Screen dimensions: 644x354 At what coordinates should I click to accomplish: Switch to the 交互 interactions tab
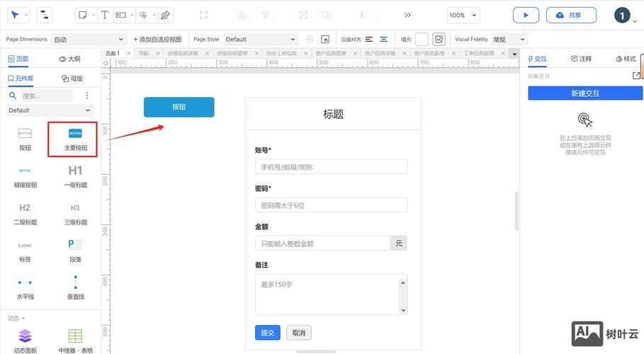pos(537,59)
